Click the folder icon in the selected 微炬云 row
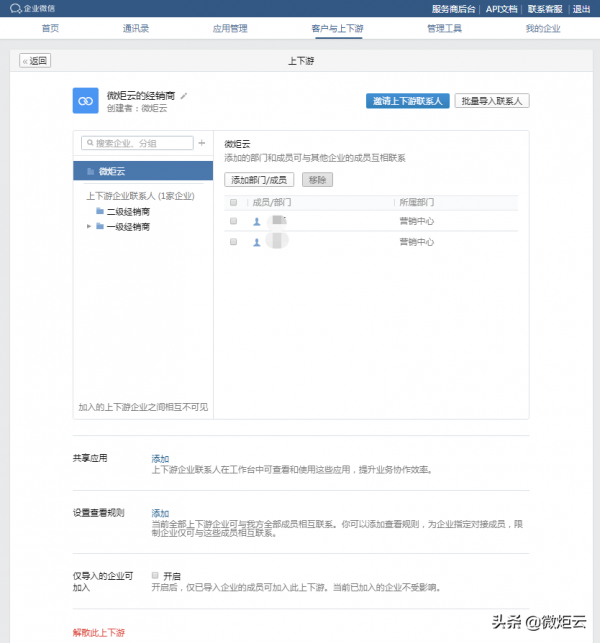This screenshot has width=600, height=643. click(91, 171)
